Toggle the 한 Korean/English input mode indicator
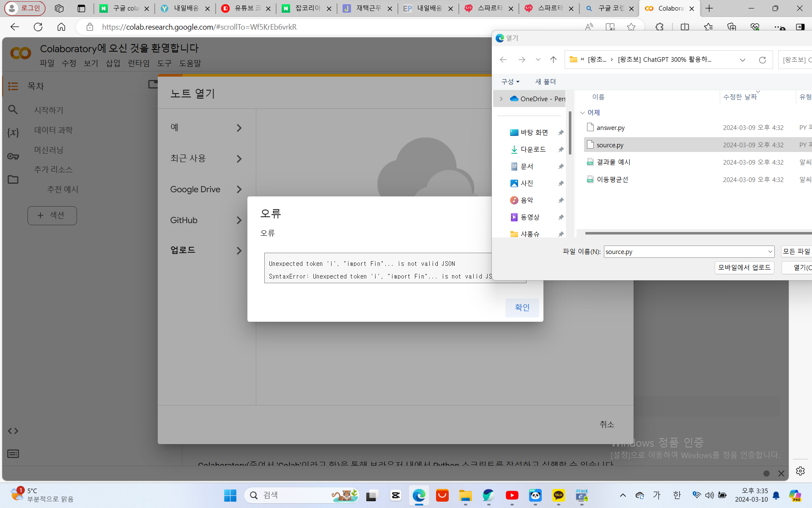The image size is (812, 508). coord(677,495)
